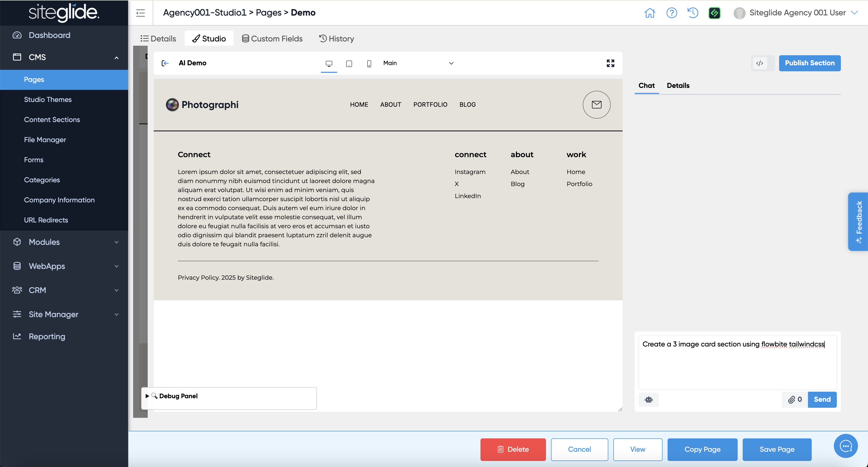The height and width of the screenshot is (467, 868).
Task: Open the live chat bubble icon
Action: point(845,446)
